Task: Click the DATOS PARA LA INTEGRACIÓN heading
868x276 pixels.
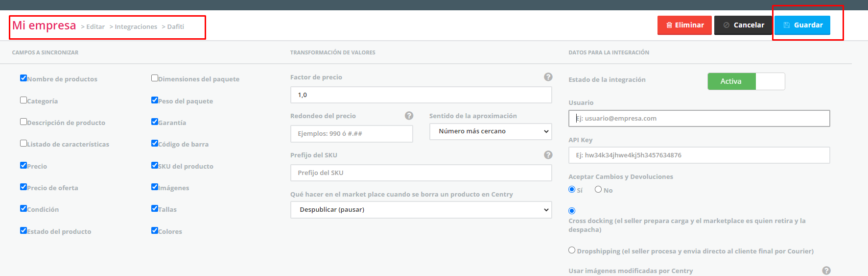Action: click(x=609, y=52)
